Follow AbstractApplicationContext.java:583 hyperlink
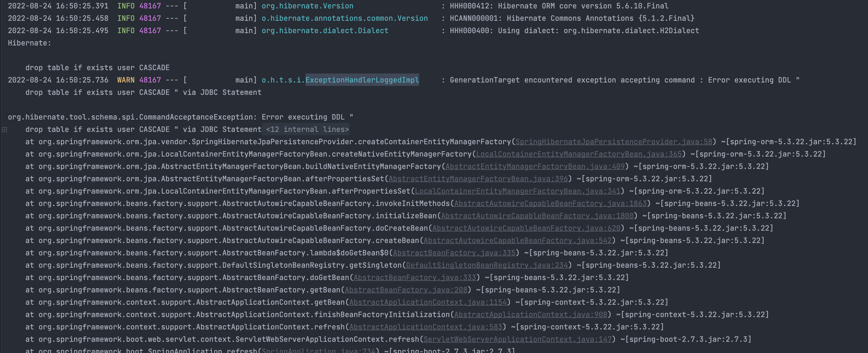 426,327
